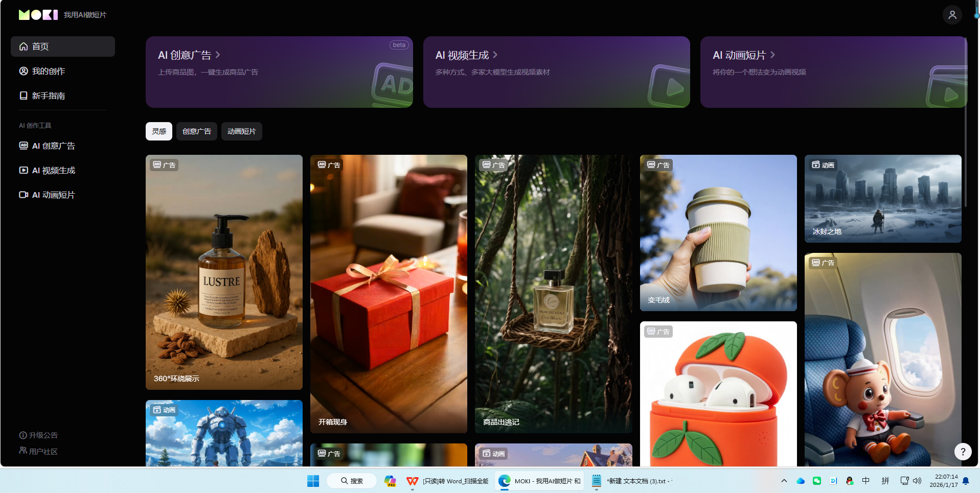Click the AI 创作工具 section label
This screenshot has width=980, height=493.
click(35, 125)
